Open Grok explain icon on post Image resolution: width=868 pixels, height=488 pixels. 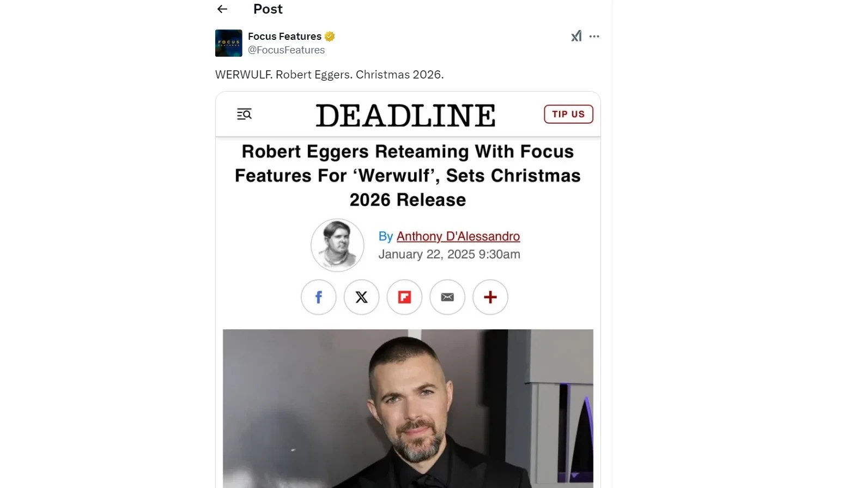pos(576,37)
